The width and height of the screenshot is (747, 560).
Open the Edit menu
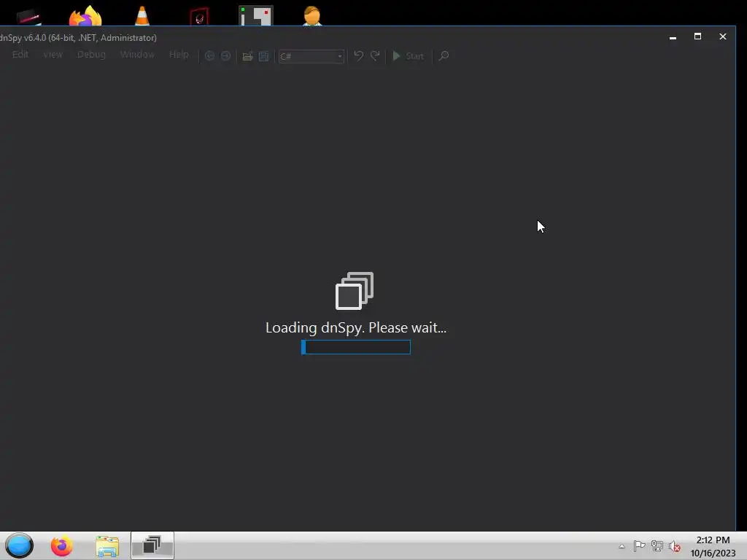[x=20, y=55]
